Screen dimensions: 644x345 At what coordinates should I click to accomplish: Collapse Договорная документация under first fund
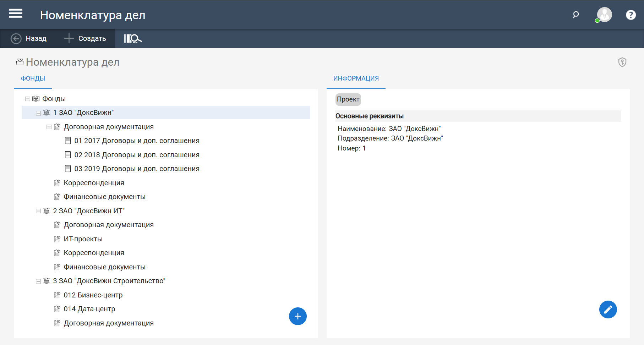coord(49,127)
